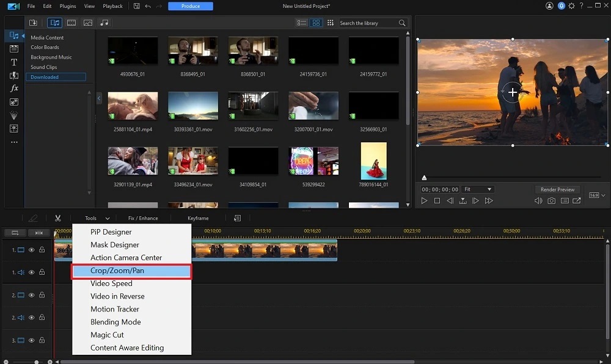Expand the 16:9 aspect ratio dropdown
This screenshot has height=364, width=611.
click(597, 195)
